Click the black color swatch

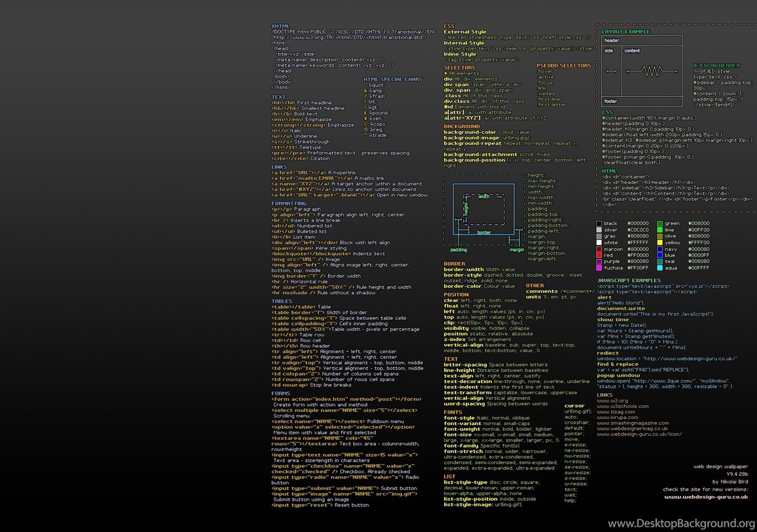599,223
